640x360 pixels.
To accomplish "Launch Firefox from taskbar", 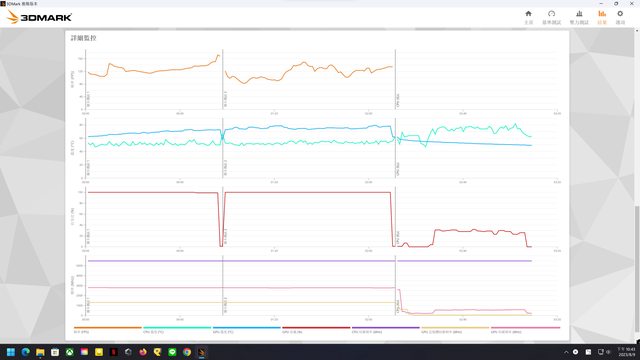I will pos(143,352).
